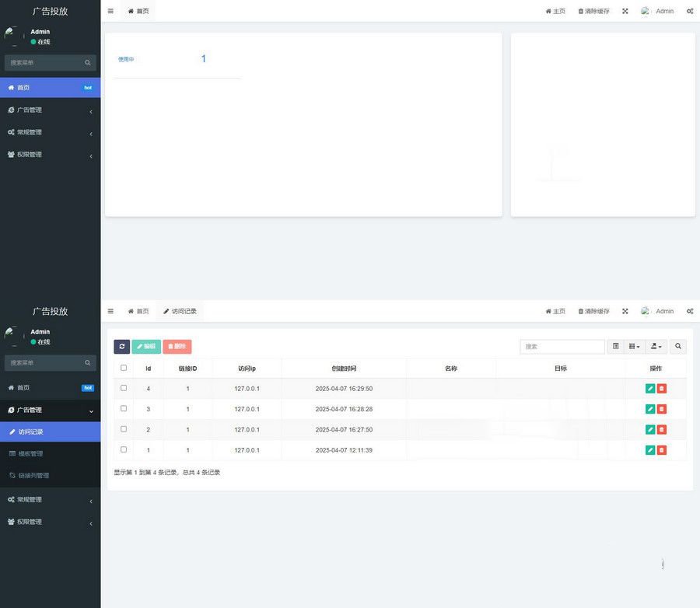Click the red trash icon for record Id 2
This screenshot has height=608, width=700.
[662, 430]
